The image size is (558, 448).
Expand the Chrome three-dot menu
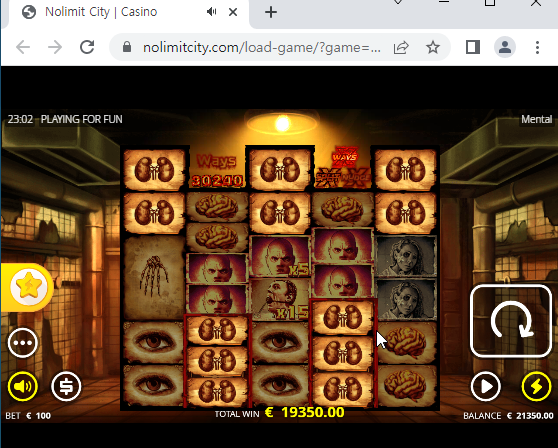[537, 47]
